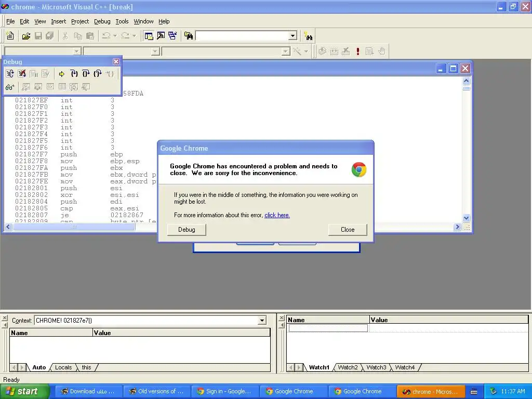
Task: Click the Copy icon in toolbar
Action: tap(78, 36)
